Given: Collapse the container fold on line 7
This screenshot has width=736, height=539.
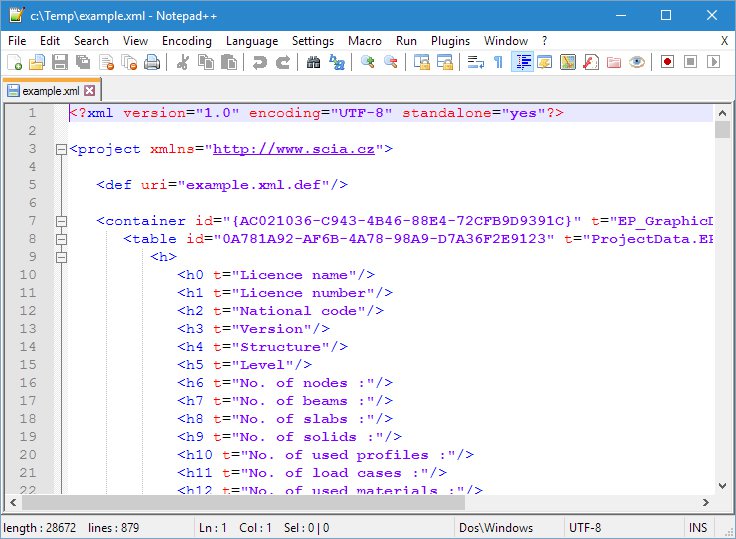Looking at the screenshot, I should tap(61, 221).
